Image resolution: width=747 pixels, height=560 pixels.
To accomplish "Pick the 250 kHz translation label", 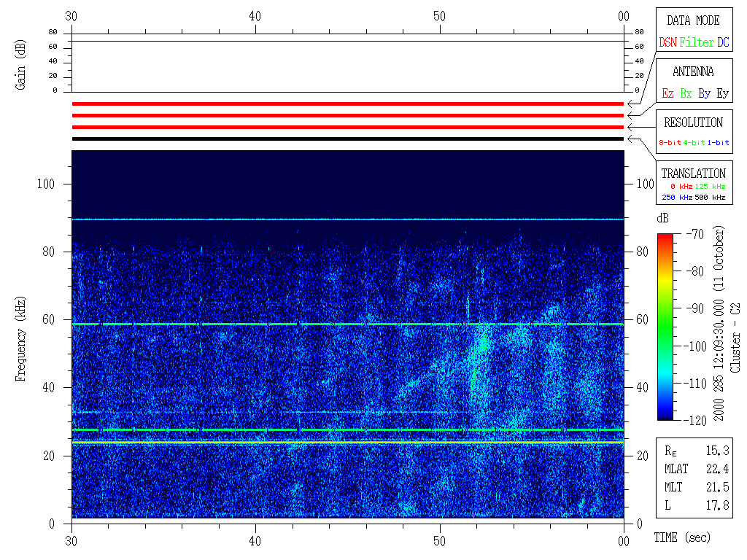I will (x=677, y=198).
